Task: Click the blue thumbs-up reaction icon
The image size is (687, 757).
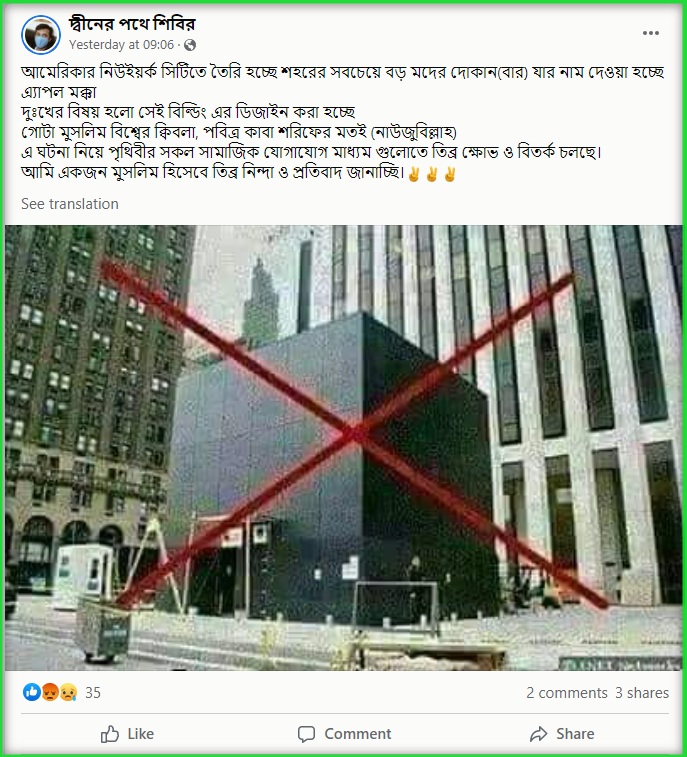Action: click(x=32, y=692)
